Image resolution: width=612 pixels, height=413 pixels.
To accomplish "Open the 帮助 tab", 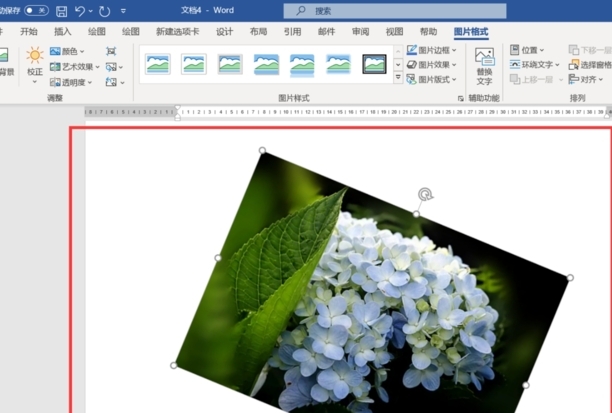I will pos(428,32).
